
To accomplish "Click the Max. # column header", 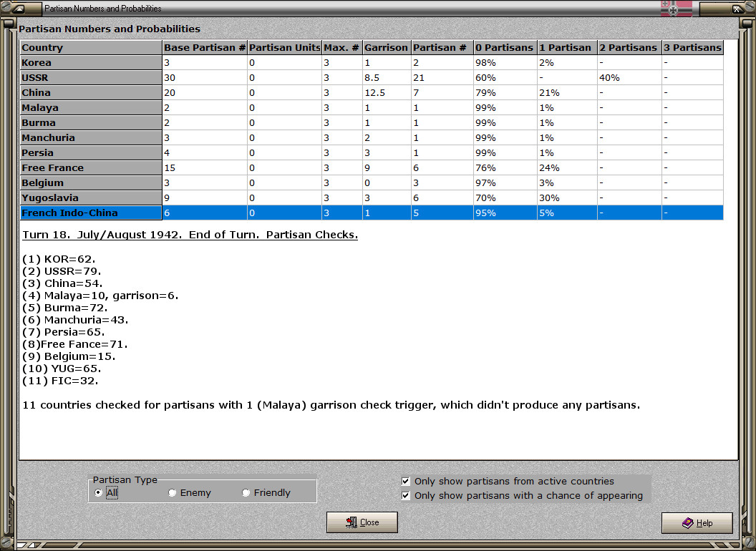I will point(341,47).
